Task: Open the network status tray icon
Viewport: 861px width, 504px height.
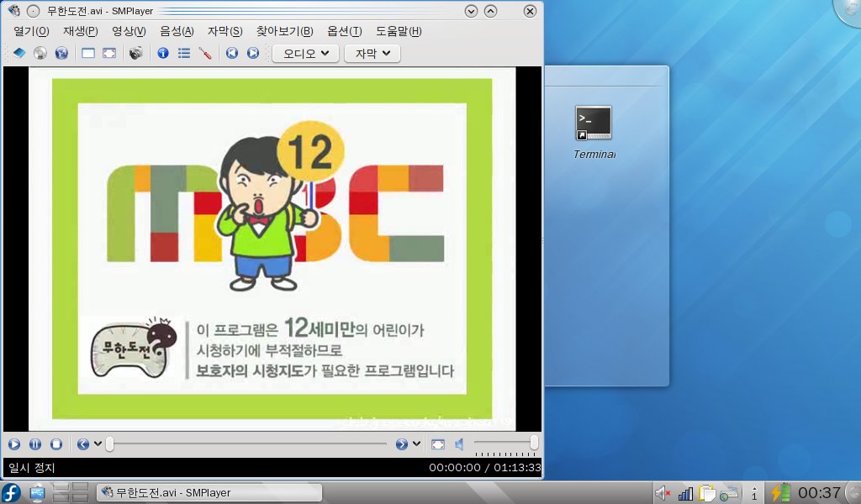Action: point(685,493)
